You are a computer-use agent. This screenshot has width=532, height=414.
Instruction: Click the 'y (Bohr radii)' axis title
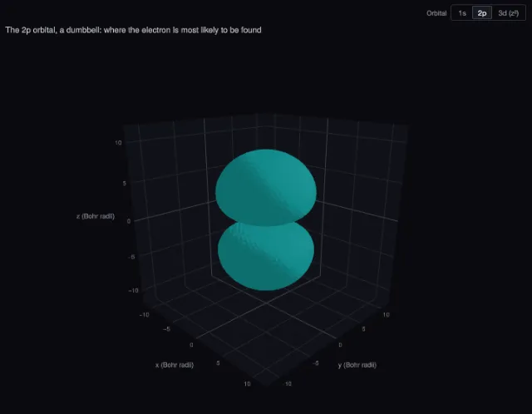pos(357,365)
